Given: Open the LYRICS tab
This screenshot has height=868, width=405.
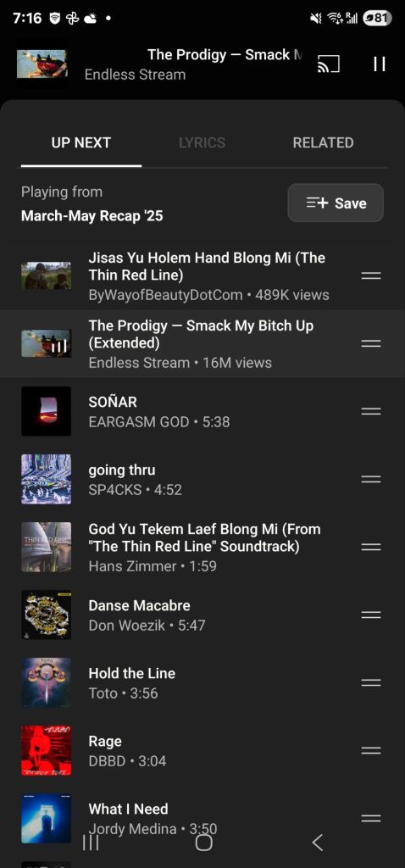Looking at the screenshot, I should 202,142.
